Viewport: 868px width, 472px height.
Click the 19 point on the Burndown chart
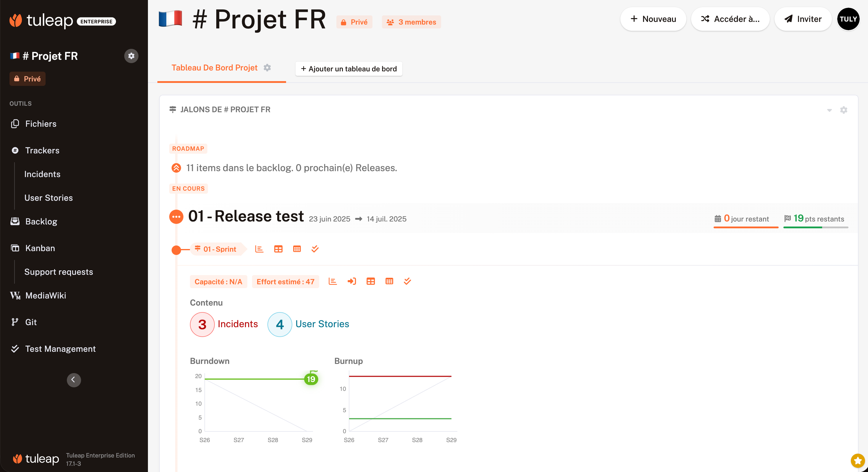pyautogui.click(x=311, y=379)
